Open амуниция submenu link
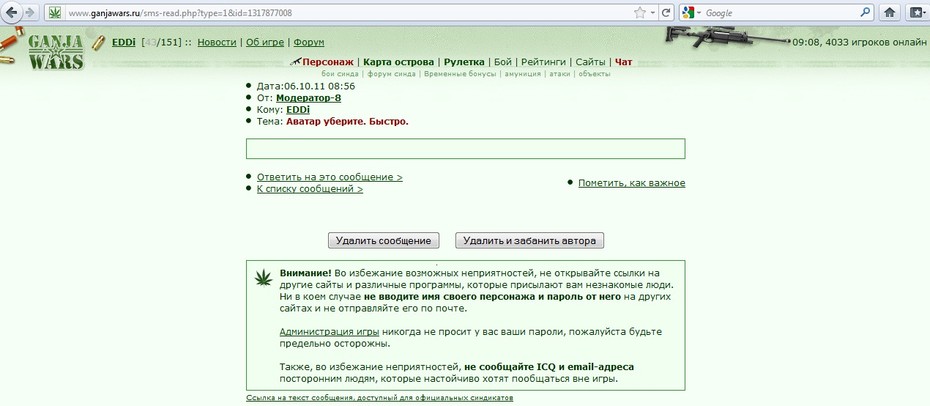 tap(522, 74)
